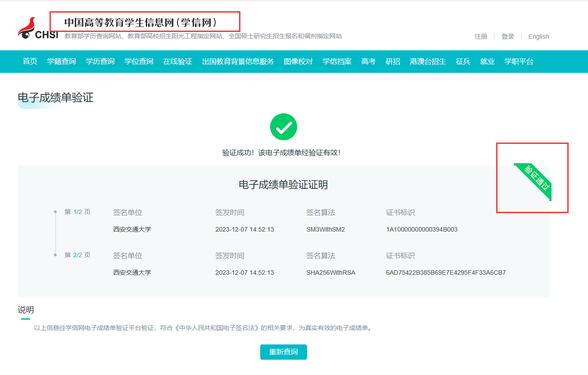
Task: Go to 学历查询 menu item
Action: [x=100, y=62]
